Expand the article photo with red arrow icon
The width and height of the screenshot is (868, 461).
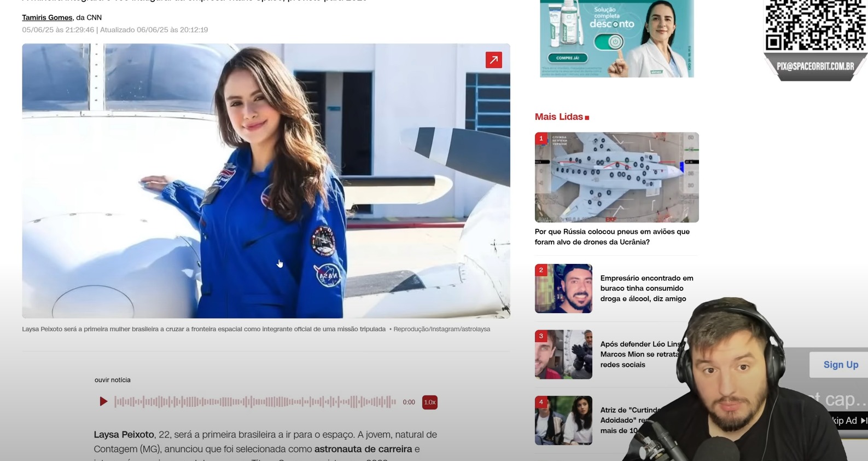point(493,60)
